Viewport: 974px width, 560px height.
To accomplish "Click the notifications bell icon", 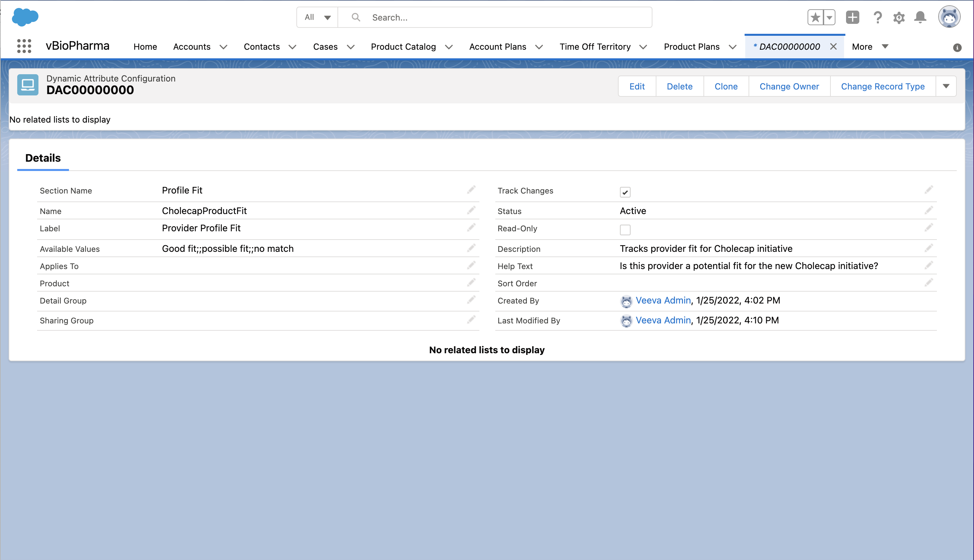I will (x=920, y=17).
